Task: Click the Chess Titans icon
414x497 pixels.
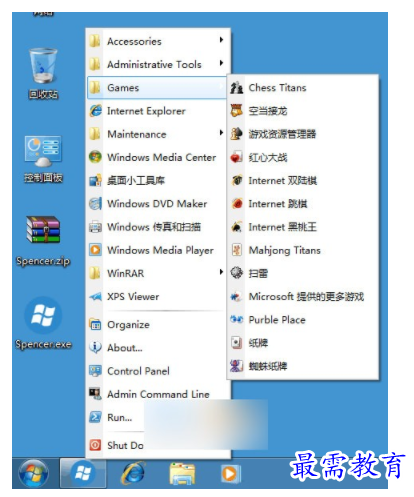Action: tap(237, 88)
